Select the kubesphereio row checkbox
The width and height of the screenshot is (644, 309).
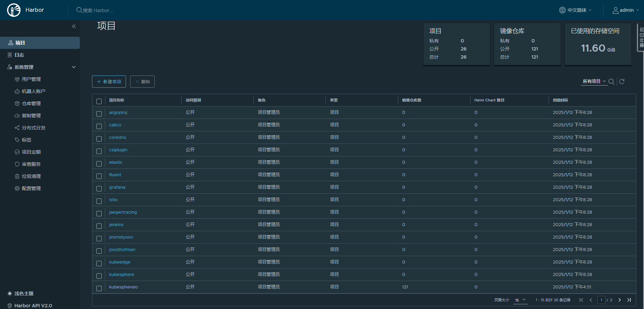(x=99, y=288)
